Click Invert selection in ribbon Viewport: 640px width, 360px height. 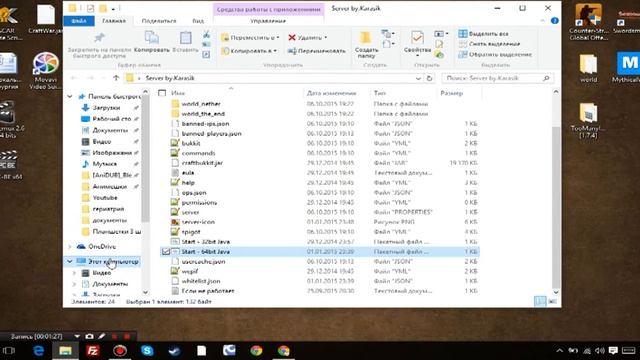click(x=495, y=54)
